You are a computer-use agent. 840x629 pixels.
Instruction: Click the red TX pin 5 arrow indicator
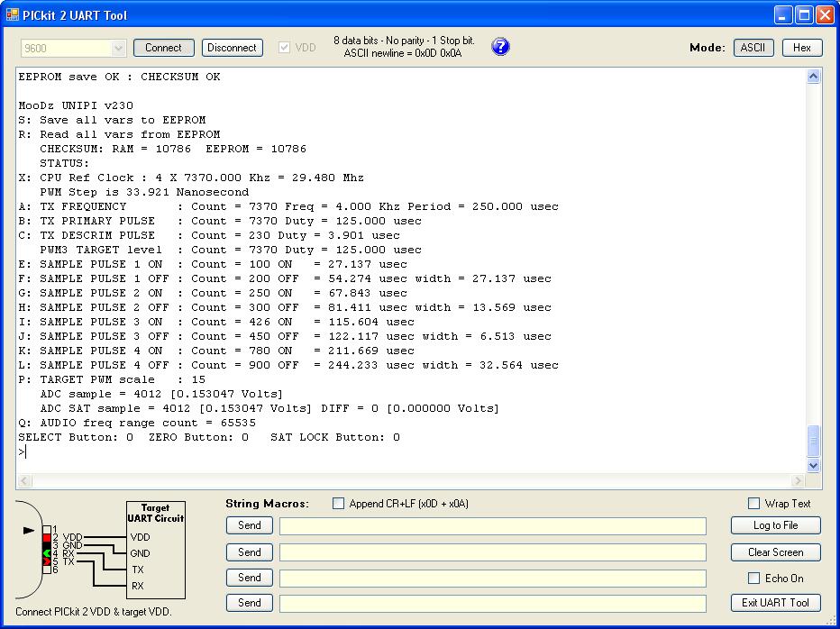47,561
